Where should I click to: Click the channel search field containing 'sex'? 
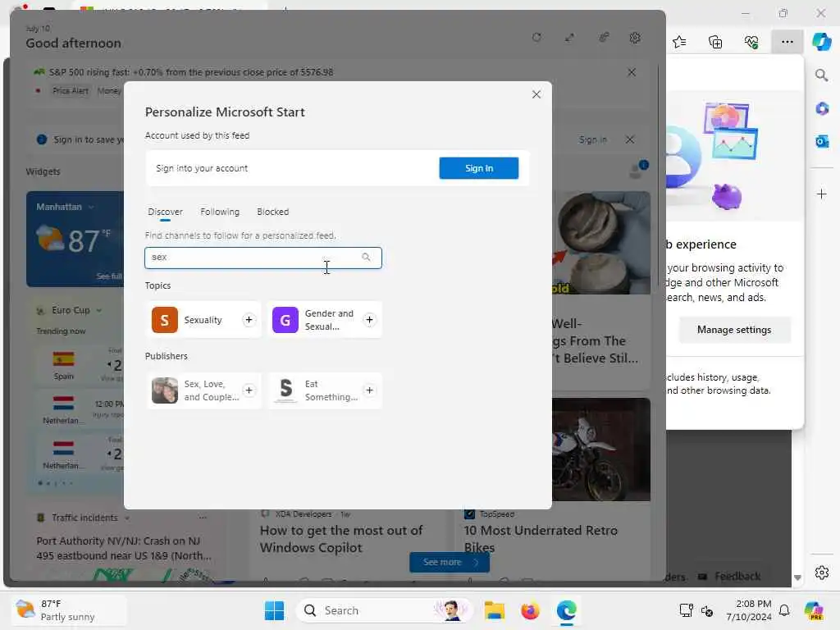[x=263, y=258]
